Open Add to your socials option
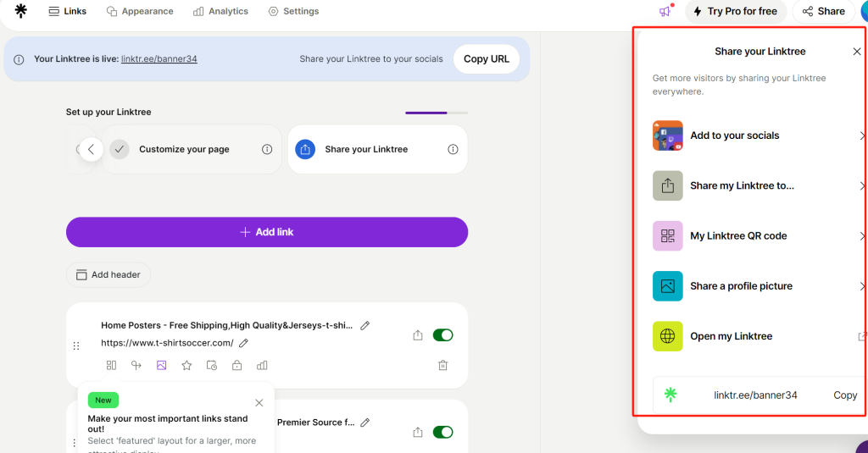868x453 pixels. [x=759, y=135]
